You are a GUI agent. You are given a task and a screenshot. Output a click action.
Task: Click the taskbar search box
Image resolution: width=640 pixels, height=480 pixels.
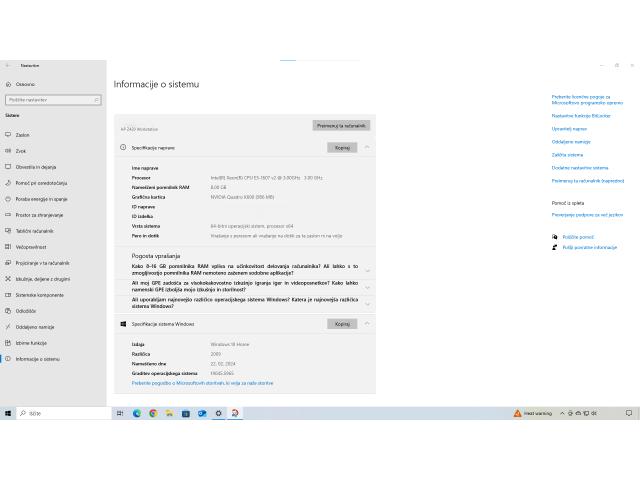tap(64, 413)
